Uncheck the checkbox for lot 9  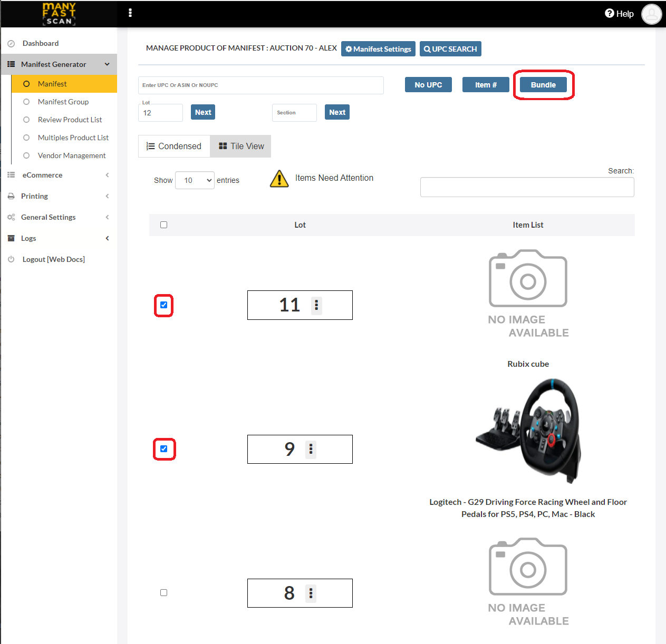pos(163,448)
